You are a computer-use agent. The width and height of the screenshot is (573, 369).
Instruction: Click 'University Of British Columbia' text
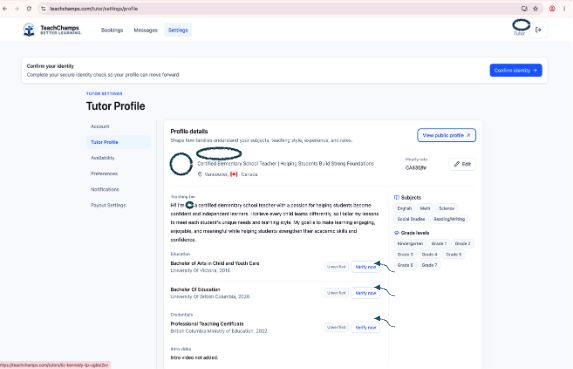(203, 297)
